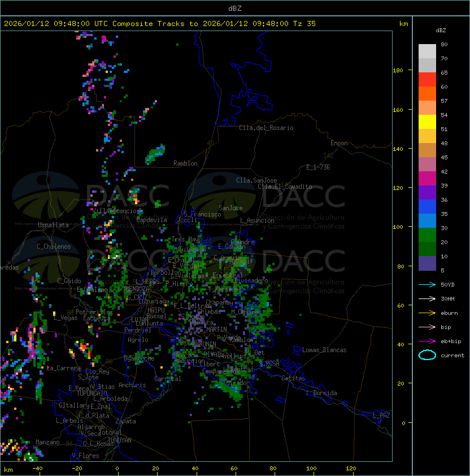Select the slate 5-10 dBZ swatch

coord(427,263)
